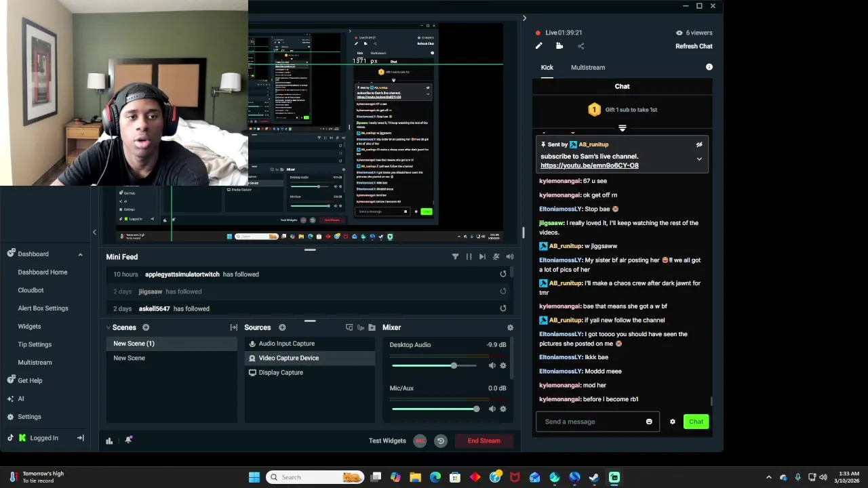
Task: Open the Mini Feed filter icon
Action: coord(455,257)
